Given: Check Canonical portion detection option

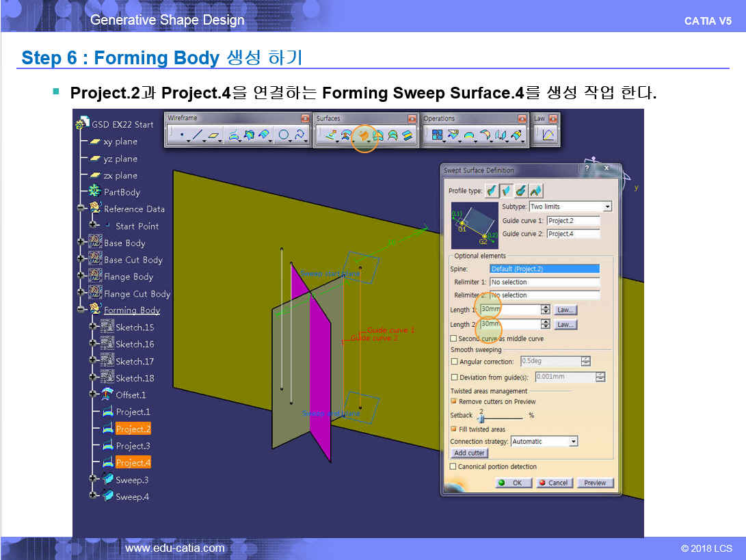Looking at the screenshot, I should pyautogui.click(x=453, y=466).
